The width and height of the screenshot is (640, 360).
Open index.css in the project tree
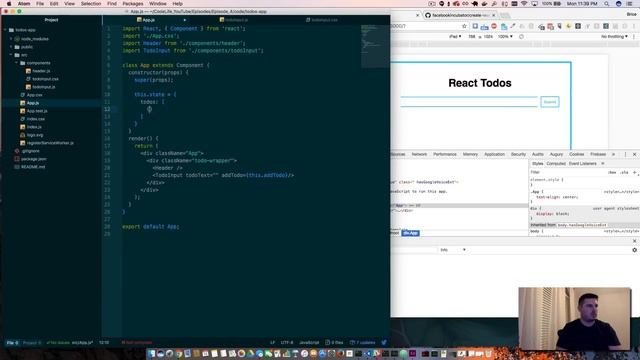(x=36, y=119)
